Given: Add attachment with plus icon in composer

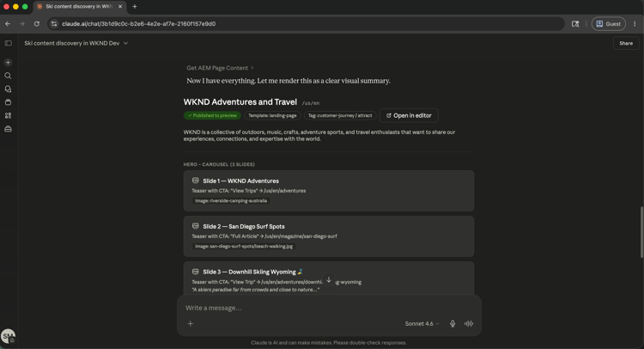Looking at the screenshot, I should (x=190, y=323).
